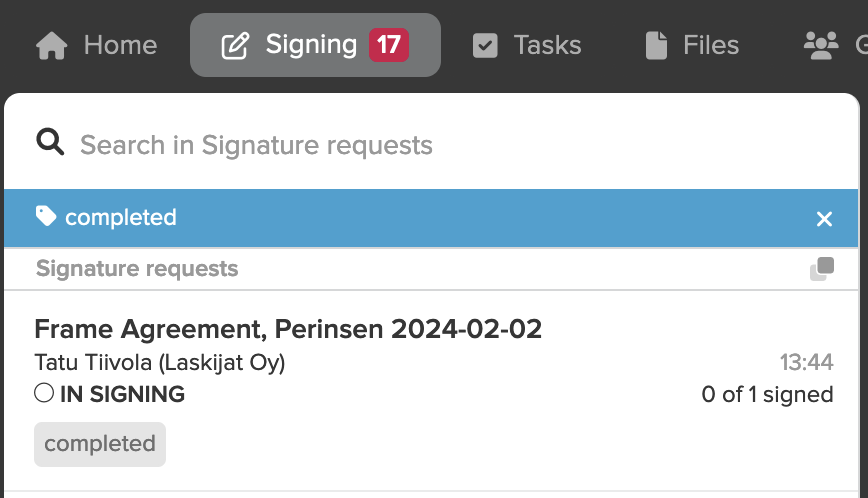Open Frame Agreement, Perinsen 2024-02-02 request
The height and width of the screenshot is (498, 868).
point(288,329)
